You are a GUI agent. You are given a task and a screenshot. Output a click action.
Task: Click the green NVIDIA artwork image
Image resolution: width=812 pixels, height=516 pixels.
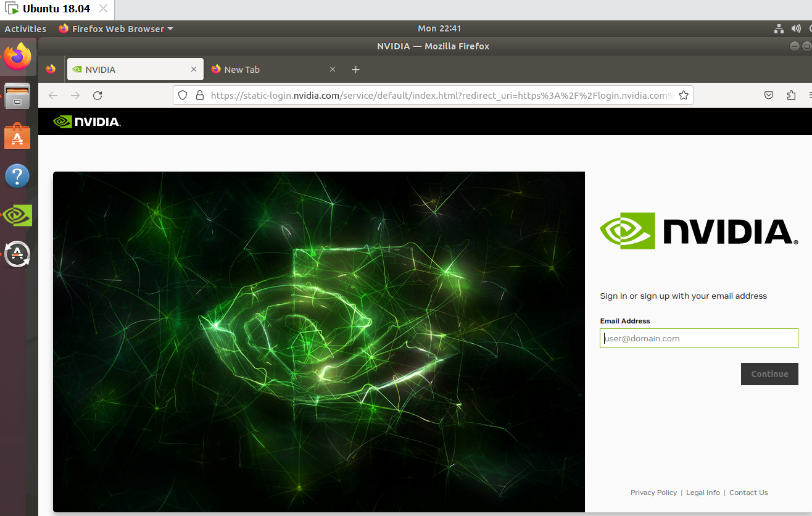point(319,342)
